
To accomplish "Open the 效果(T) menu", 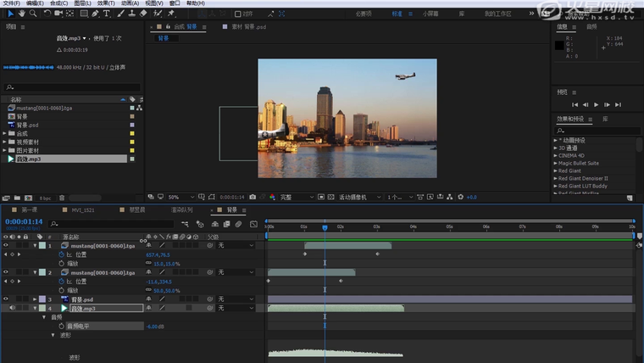I will (x=106, y=3).
